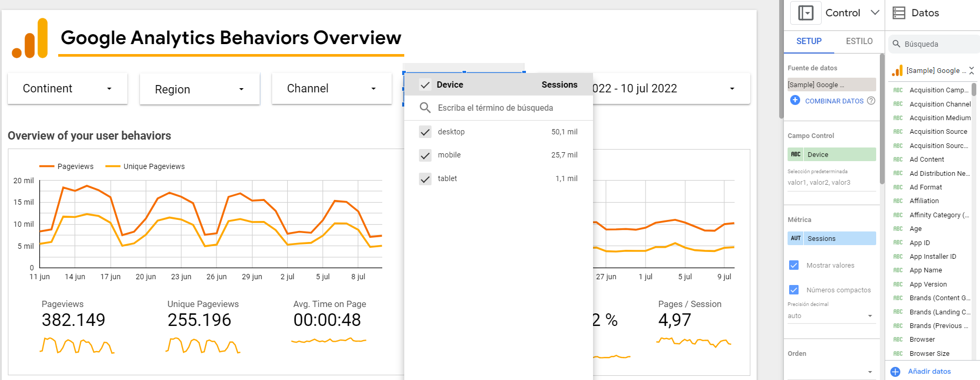Select Brands (Content G... field
Screen dimensions: 980x380
940,298
